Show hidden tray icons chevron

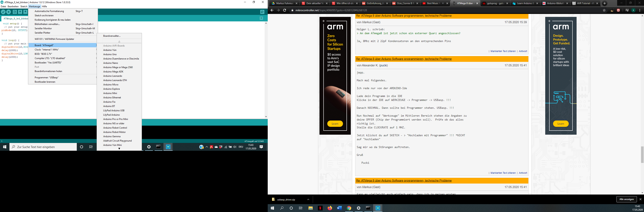(207, 147)
